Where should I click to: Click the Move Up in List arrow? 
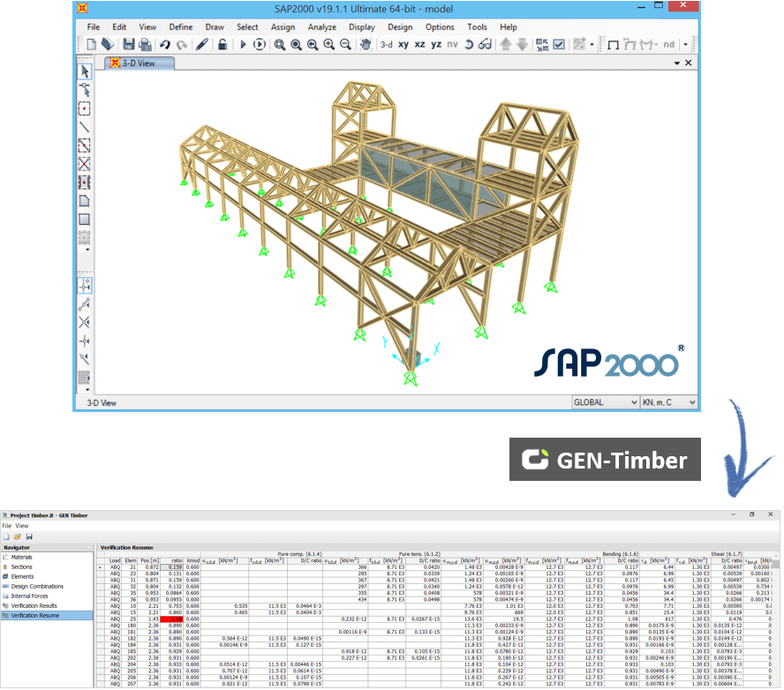[x=506, y=44]
